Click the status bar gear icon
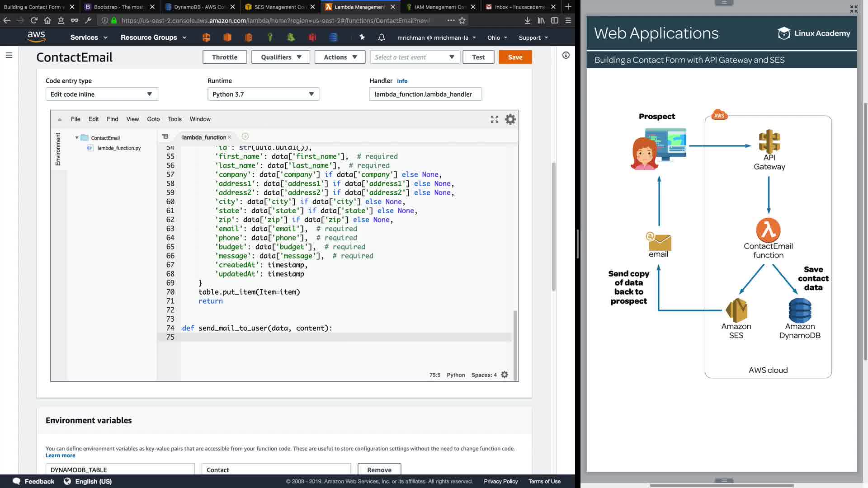Image resolution: width=868 pixels, height=488 pixels. pyautogui.click(x=505, y=375)
